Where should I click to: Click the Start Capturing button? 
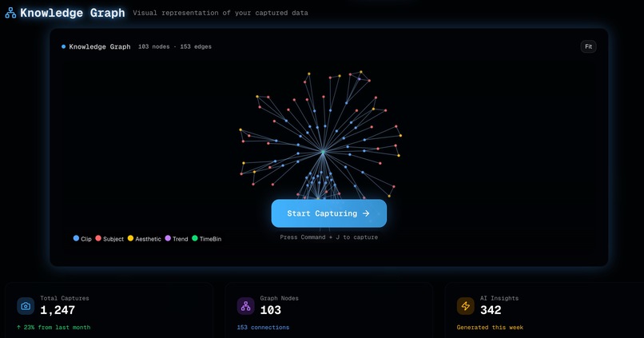(328, 213)
